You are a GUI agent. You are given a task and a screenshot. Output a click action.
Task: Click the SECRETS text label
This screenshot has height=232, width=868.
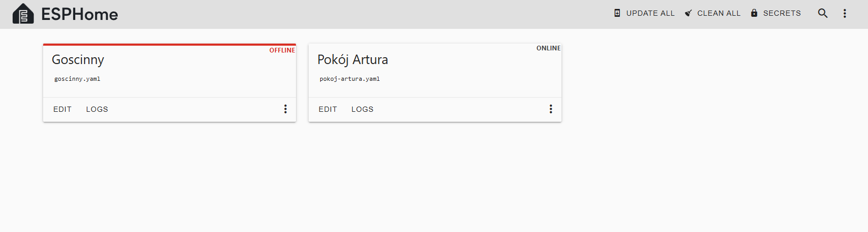coord(782,13)
